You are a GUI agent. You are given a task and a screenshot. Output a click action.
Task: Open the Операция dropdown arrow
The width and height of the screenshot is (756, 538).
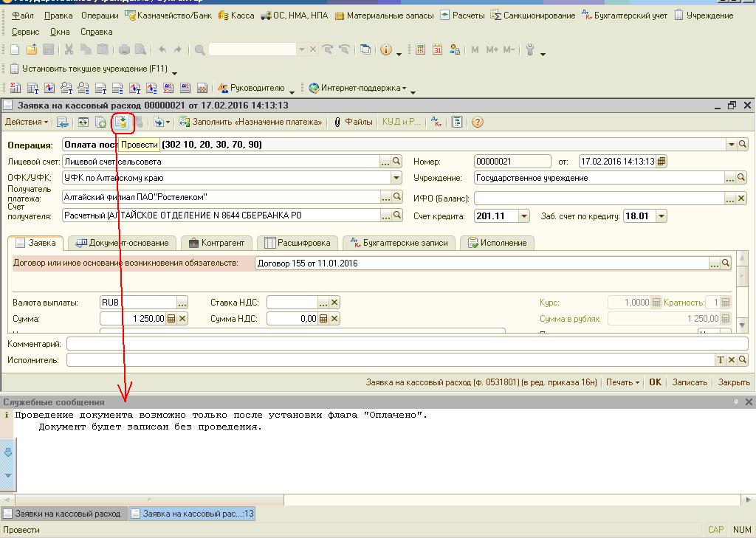[732, 145]
